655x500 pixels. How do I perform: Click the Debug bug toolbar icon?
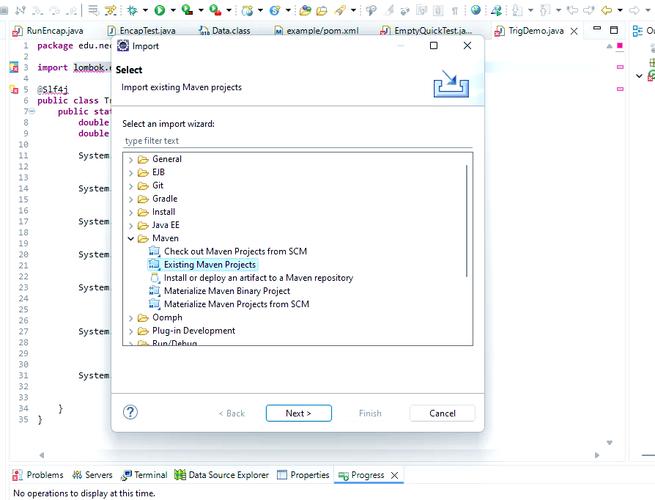point(131,10)
